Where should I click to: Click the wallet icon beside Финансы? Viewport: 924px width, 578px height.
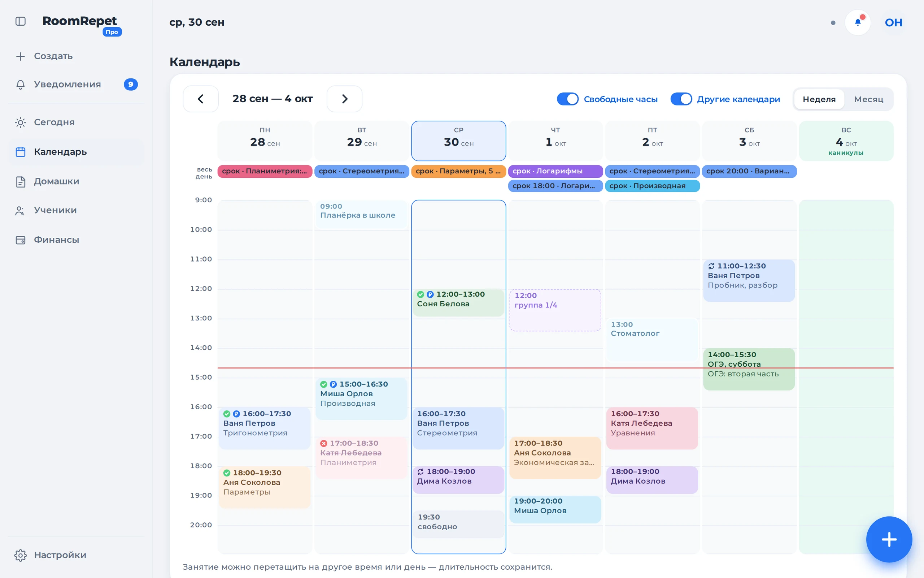[x=21, y=240]
